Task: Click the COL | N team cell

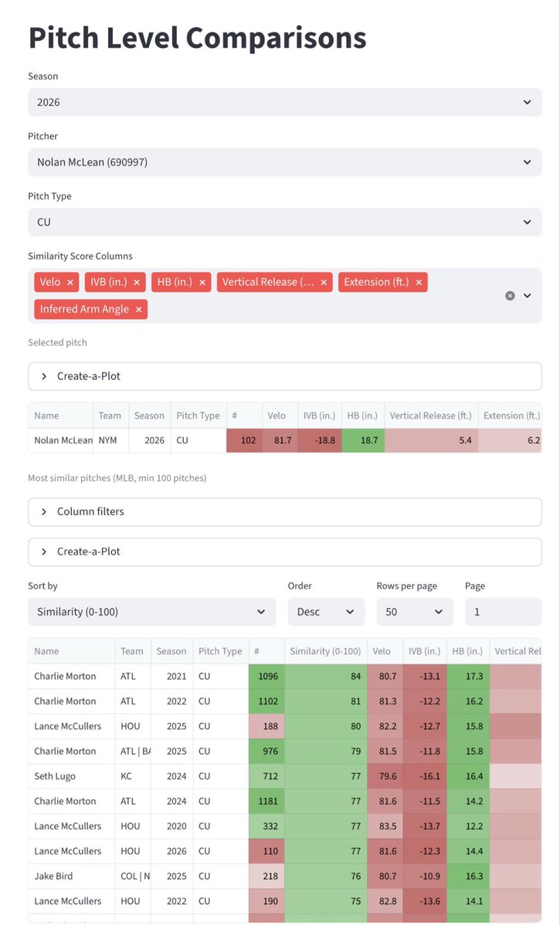Action: (133, 876)
